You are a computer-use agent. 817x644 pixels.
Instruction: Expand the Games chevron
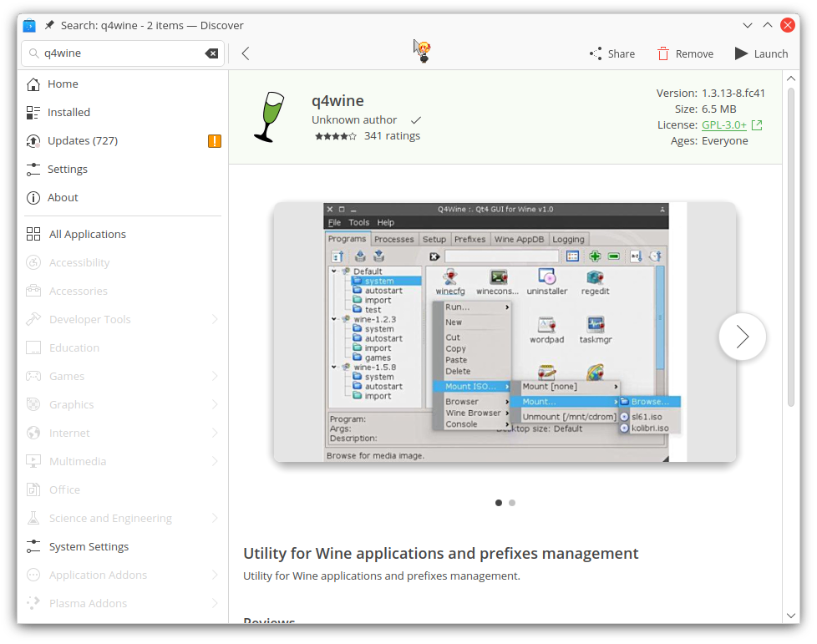pyautogui.click(x=215, y=376)
